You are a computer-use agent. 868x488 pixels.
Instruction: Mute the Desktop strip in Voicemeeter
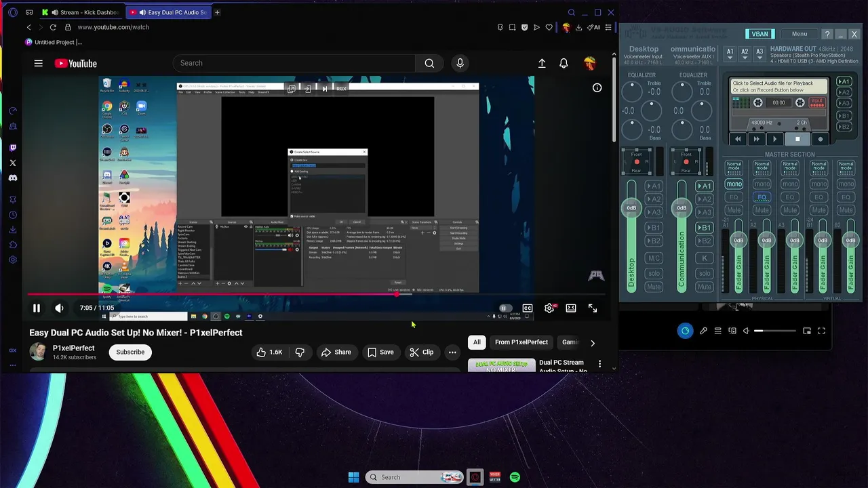(654, 287)
